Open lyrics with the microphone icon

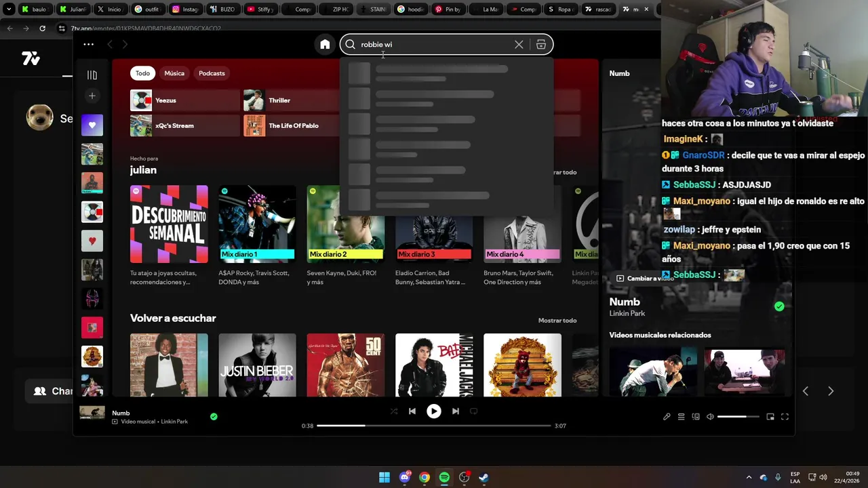[667, 417]
